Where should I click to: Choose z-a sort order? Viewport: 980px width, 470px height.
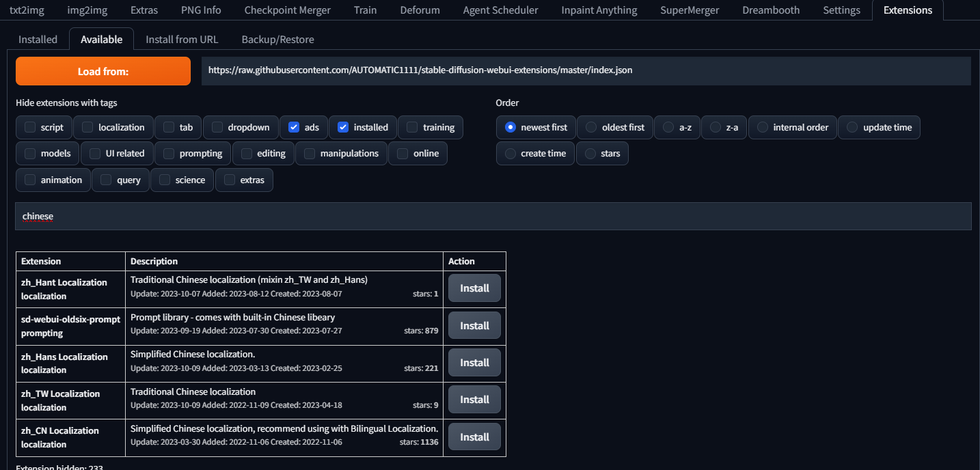tap(716, 127)
